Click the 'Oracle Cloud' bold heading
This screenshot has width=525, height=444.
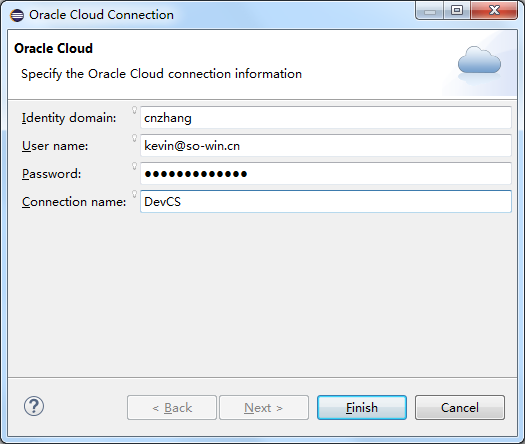pos(53,49)
